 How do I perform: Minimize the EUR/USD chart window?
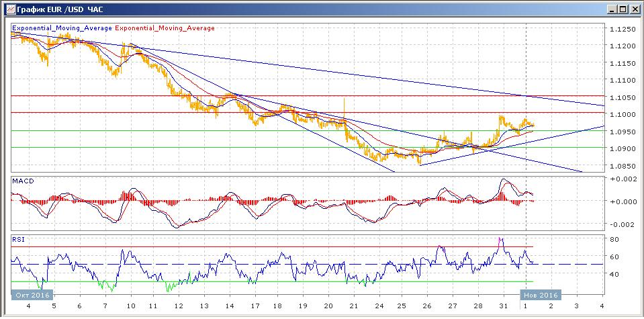(x=612, y=9)
